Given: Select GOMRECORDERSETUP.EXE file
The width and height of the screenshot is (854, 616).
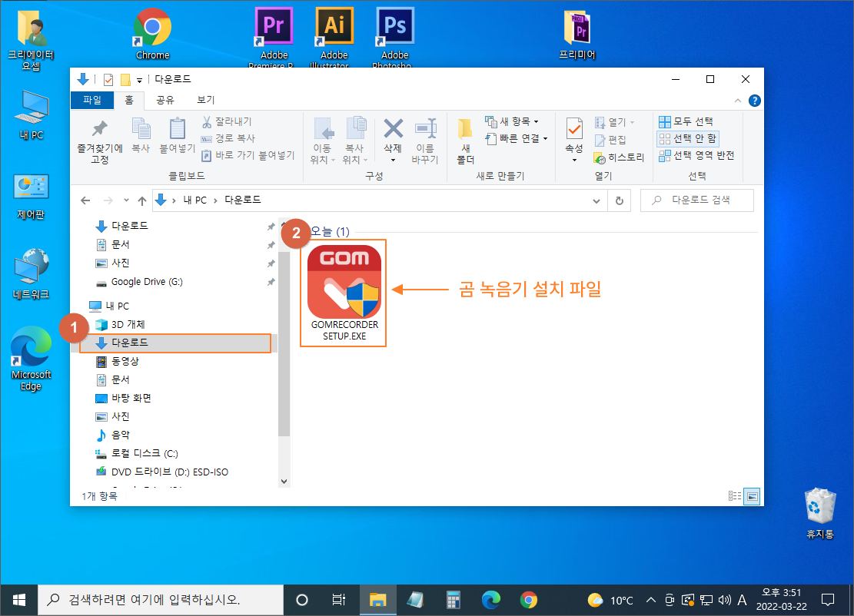Looking at the screenshot, I should pyautogui.click(x=344, y=293).
